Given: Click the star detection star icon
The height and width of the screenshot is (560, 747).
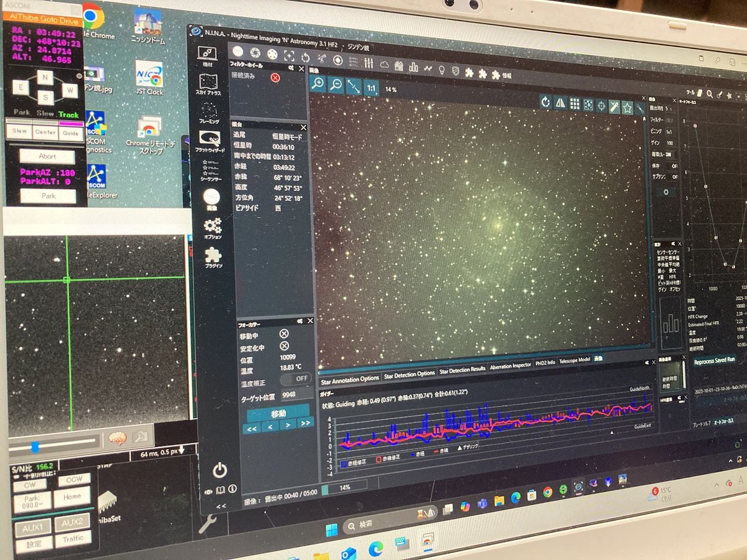Looking at the screenshot, I should tap(627, 108).
